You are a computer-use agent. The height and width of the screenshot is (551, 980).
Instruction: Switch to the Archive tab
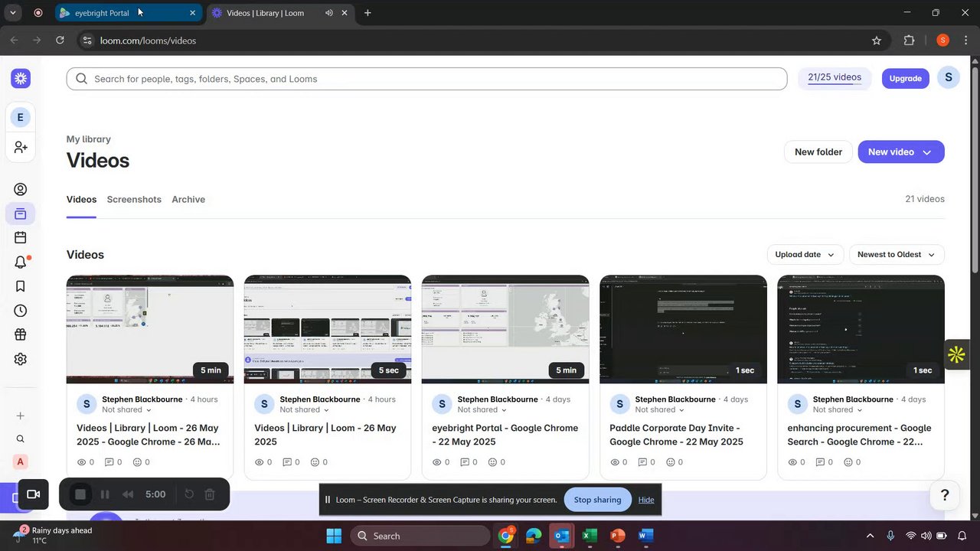tap(188, 200)
